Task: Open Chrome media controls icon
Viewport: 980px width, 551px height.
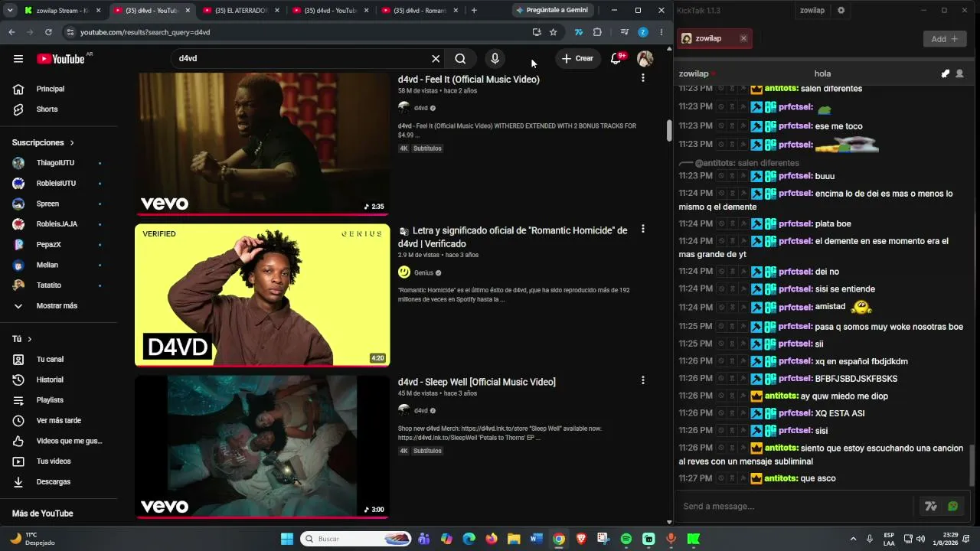Action: click(x=624, y=32)
